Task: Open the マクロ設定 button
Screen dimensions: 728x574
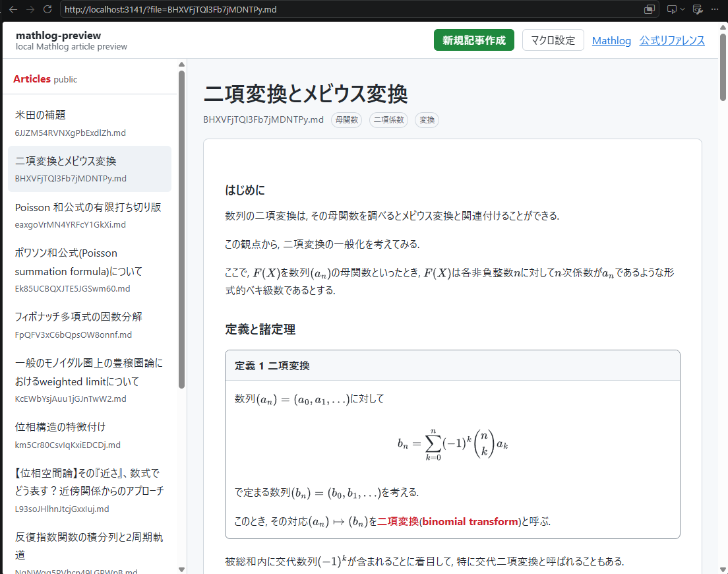Action: click(553, 40)
